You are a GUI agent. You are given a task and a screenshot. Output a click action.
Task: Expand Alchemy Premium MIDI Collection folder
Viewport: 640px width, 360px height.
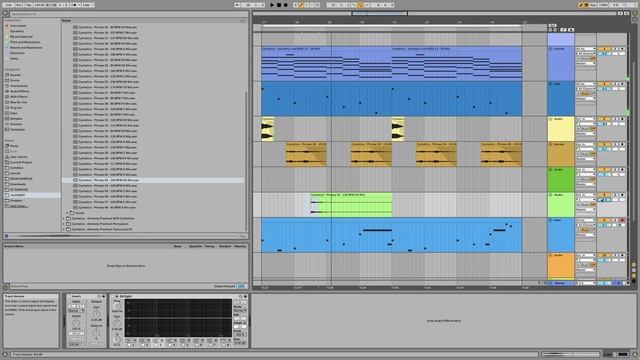(64, 218)
